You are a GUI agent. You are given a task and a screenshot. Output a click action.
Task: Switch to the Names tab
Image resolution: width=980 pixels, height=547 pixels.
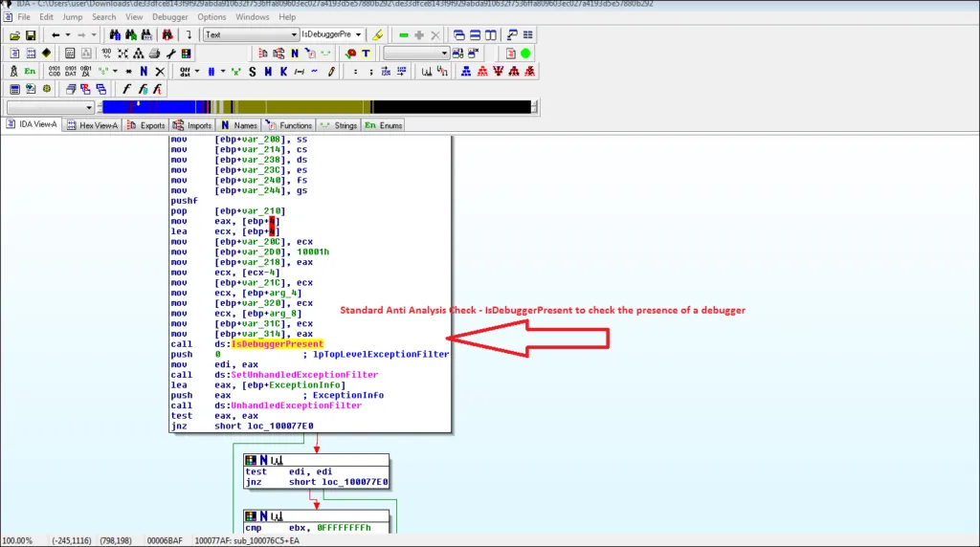[238, 125]
